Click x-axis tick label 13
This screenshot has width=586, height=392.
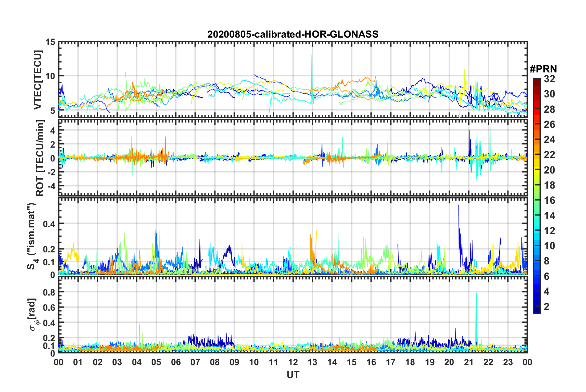(312, 362)
